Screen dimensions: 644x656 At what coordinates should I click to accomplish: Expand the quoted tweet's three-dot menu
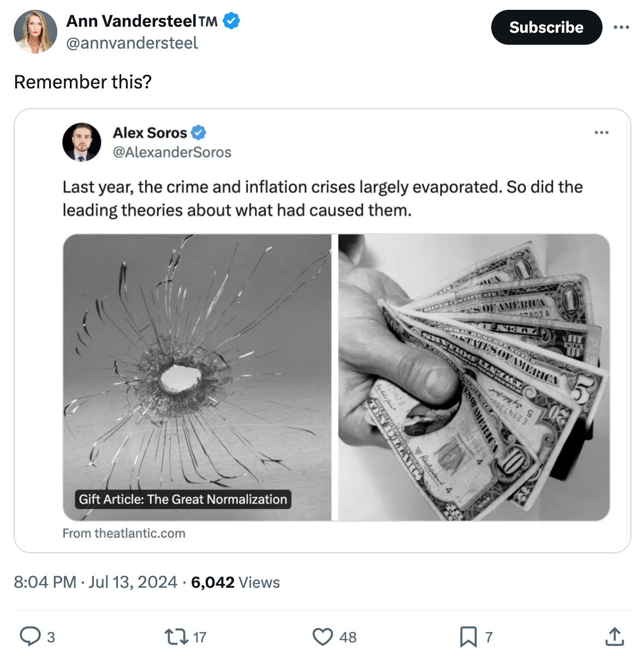coord(601,133)
